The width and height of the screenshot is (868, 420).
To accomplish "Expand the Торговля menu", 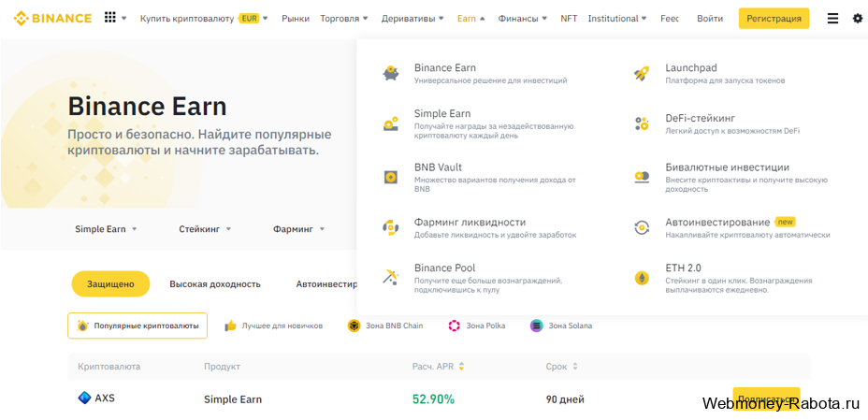I will coord(344,19).
